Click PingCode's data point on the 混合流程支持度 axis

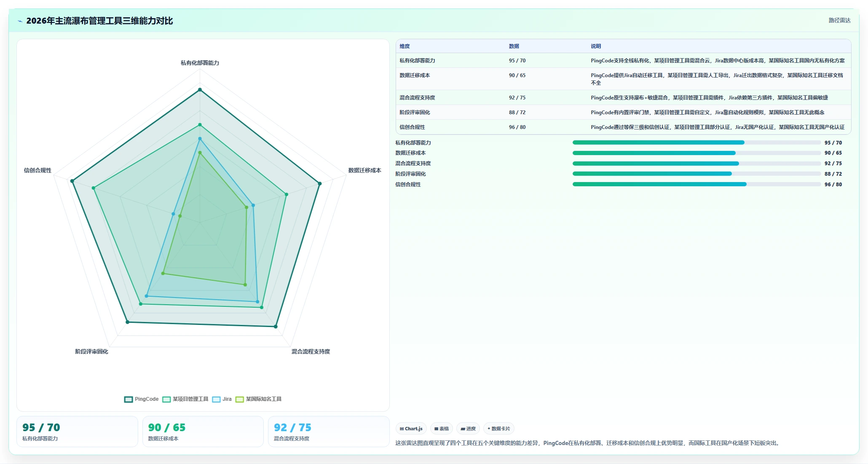click(276, 327)
